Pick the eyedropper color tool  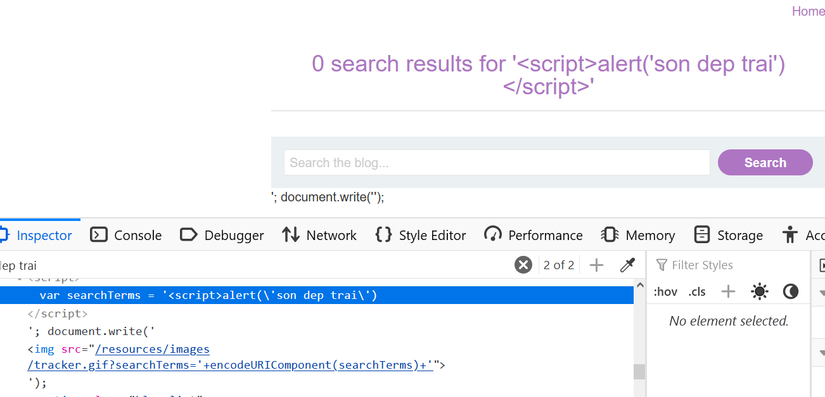(627, 265)
